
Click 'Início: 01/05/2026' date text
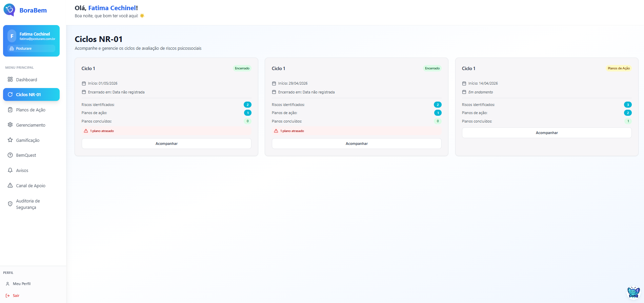pyautogui.click(x=103, y=83)
